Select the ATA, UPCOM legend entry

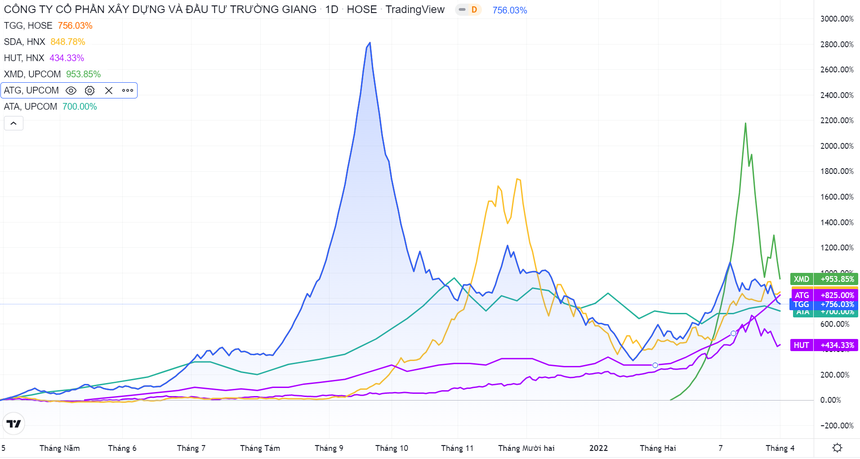(30, 106)
